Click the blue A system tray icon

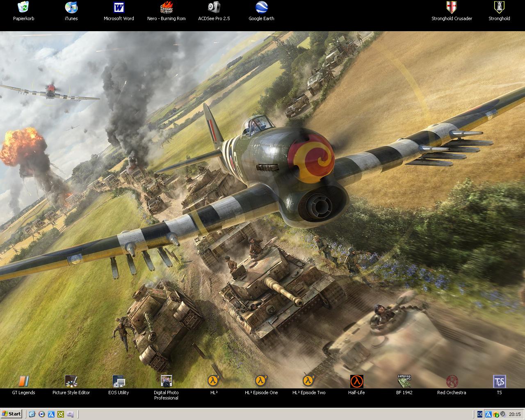tap(488, 414)
